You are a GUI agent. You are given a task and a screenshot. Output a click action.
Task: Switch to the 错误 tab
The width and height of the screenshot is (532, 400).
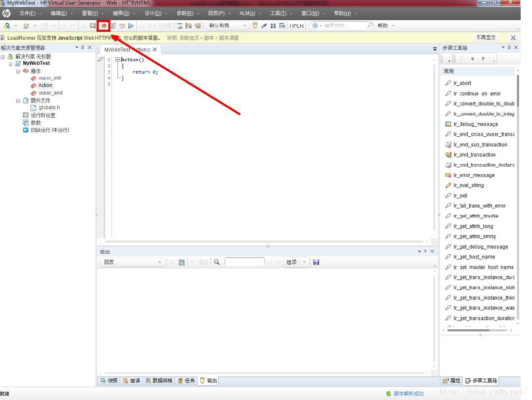[131, 381]
